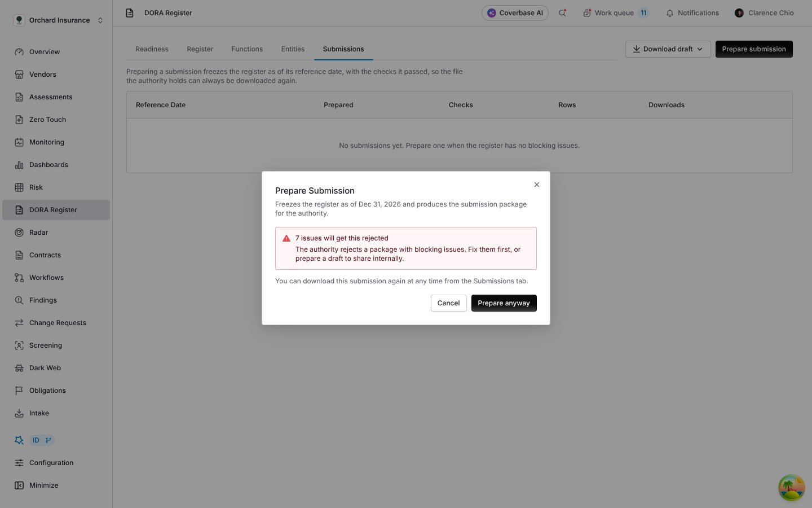Open Zero Touch icon in sidebar
The width and height of the screenshot is (812, 508).
19,120
